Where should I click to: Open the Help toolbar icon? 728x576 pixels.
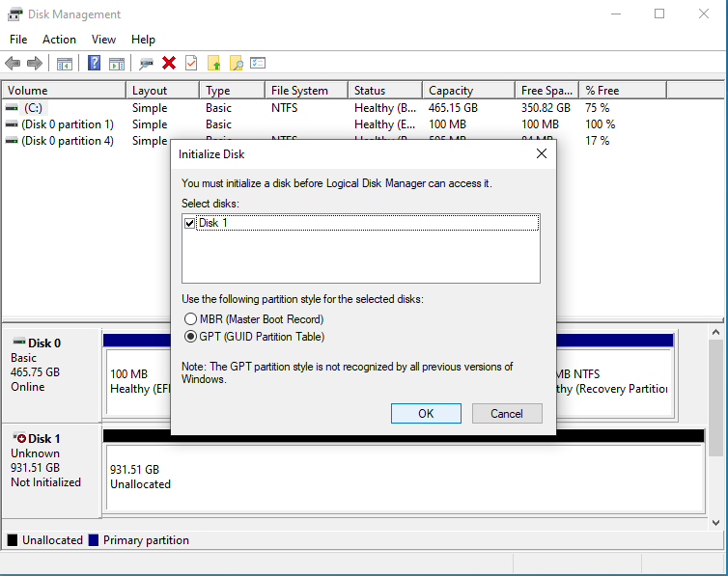tap(95, 63)
